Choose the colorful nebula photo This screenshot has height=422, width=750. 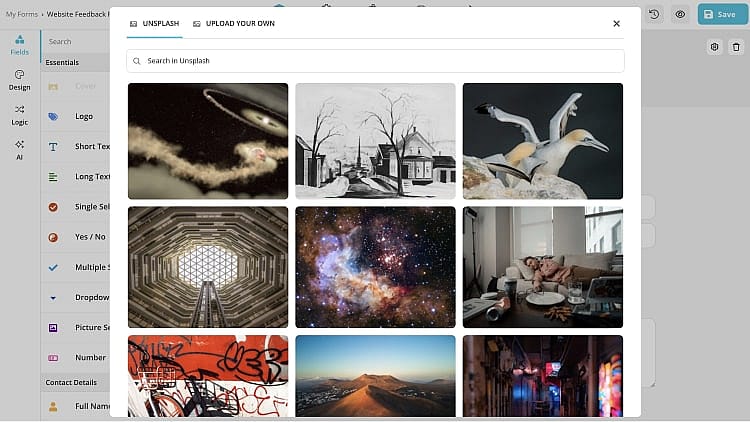click(x=375, y=267)
